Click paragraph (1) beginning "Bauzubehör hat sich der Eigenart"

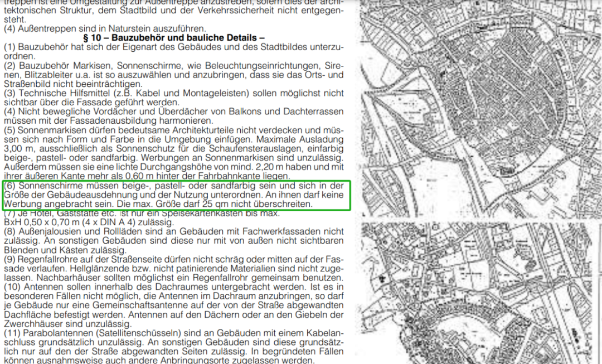coord(173,51)
